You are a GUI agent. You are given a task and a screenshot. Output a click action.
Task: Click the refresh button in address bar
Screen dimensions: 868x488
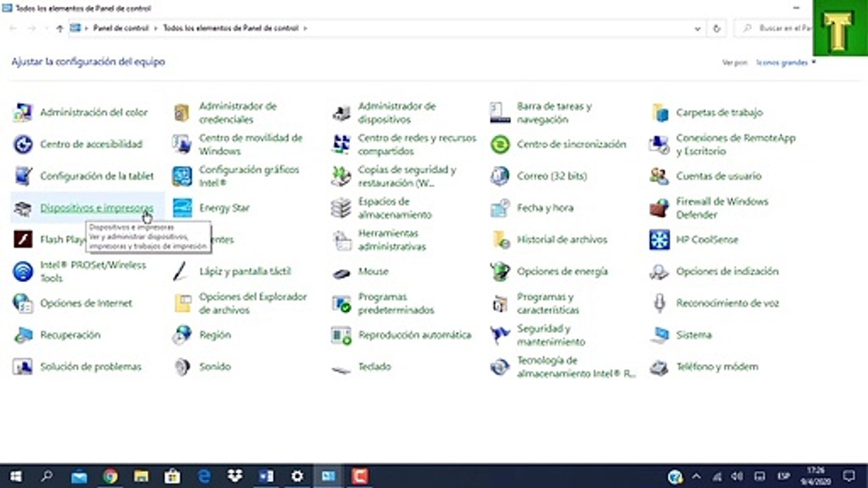click(717, 28)
